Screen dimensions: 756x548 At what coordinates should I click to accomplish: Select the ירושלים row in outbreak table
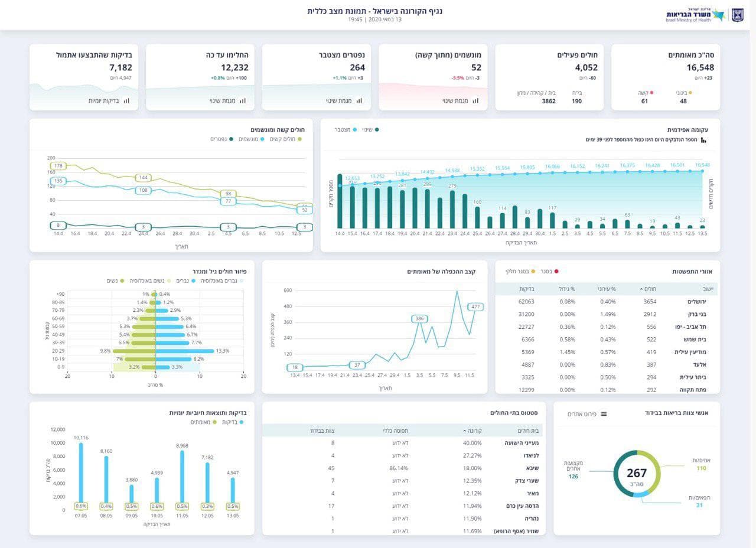coord(606,301)
